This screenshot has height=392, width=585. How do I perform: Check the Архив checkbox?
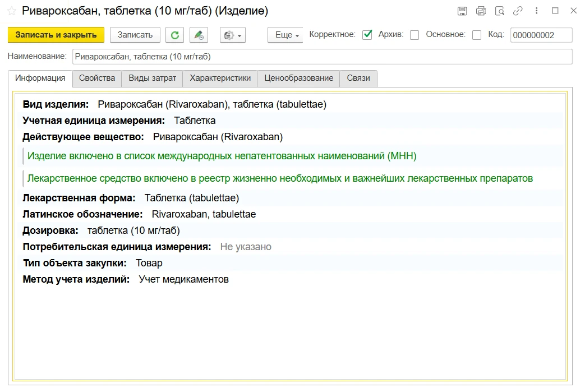click(414, 35)
